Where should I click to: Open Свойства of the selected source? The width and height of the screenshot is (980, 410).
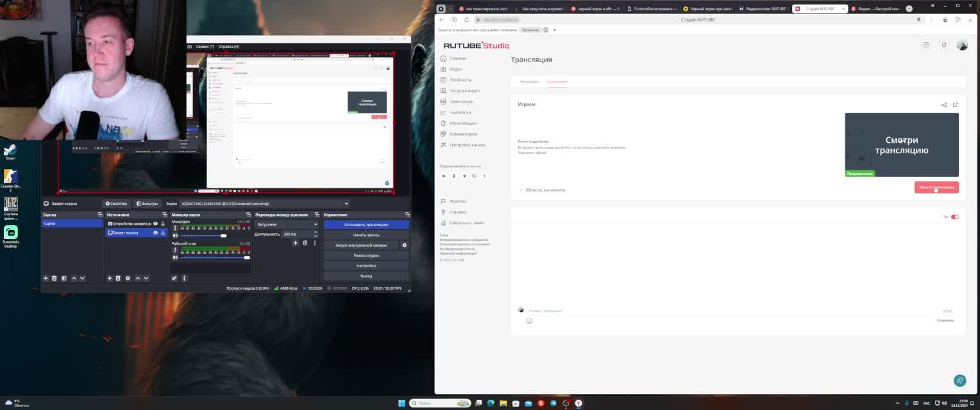(116, 204)
